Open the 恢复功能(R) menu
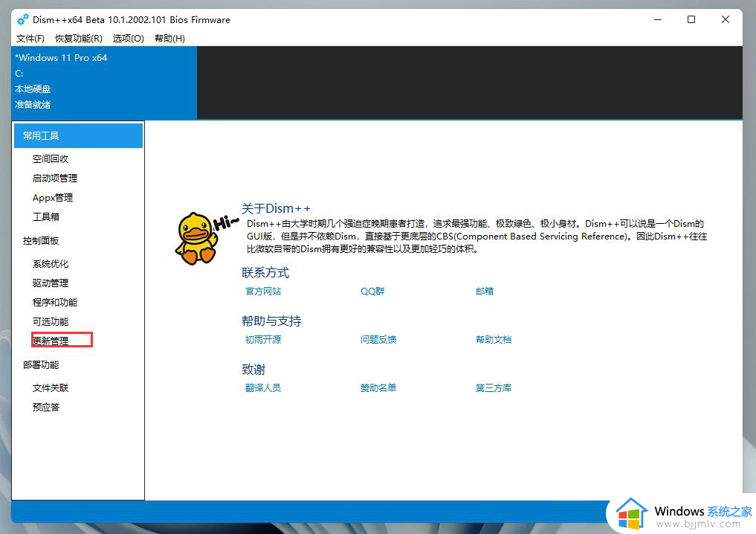756x534 pixels. click(x=79, y=38)
